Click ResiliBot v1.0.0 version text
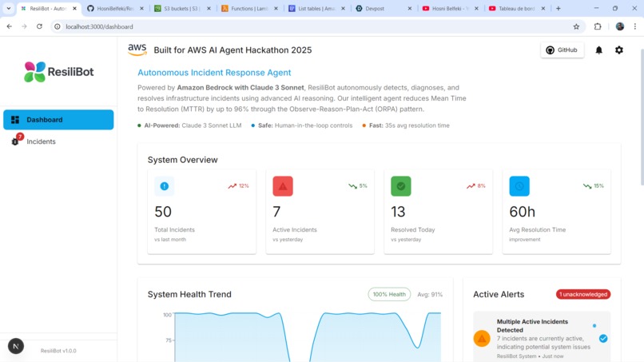 [x=58, y=351]
